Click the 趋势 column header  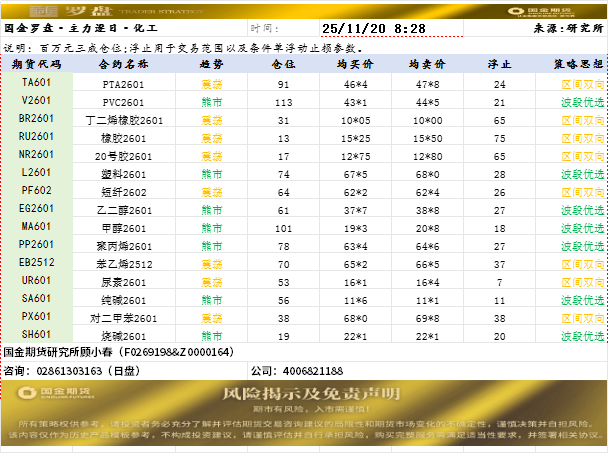point(212,64)
